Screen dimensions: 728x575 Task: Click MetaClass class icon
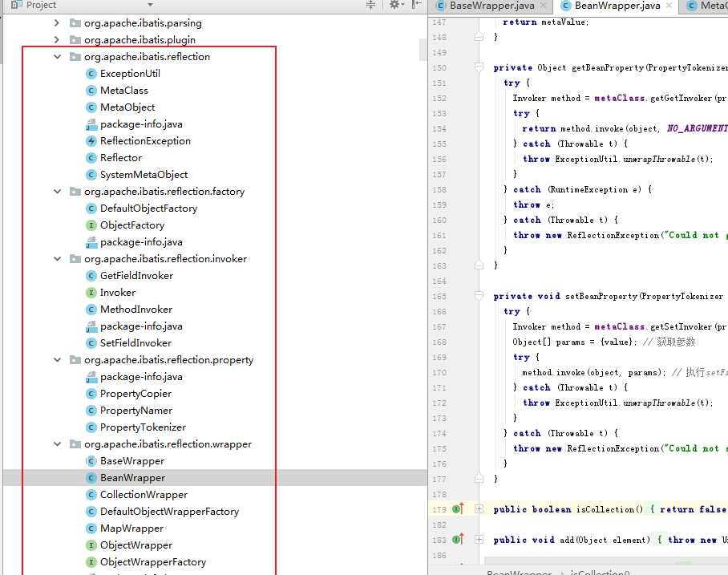click(x=91, y=91)
